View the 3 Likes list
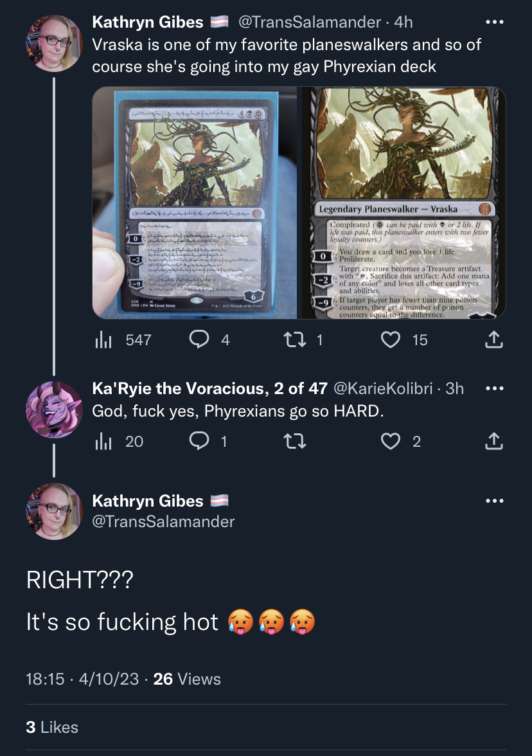This screenshot has width=532, height=756. click(52, 727)
